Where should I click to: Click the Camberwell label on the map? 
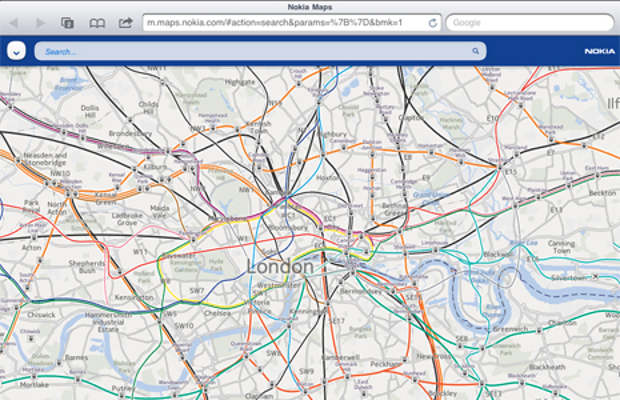[x=340, y=357]
